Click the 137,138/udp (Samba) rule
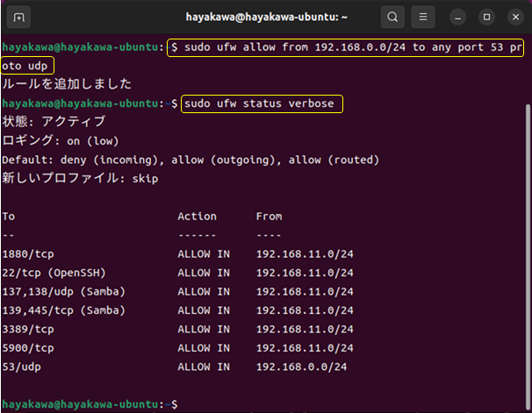Image resolution: width=532 pixels, height=413 pixels. click(63, 291)
